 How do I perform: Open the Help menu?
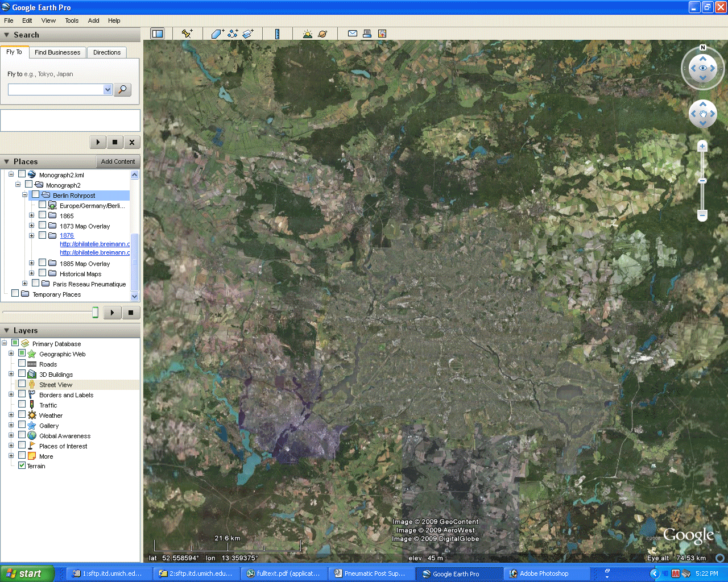coord(114,20)
